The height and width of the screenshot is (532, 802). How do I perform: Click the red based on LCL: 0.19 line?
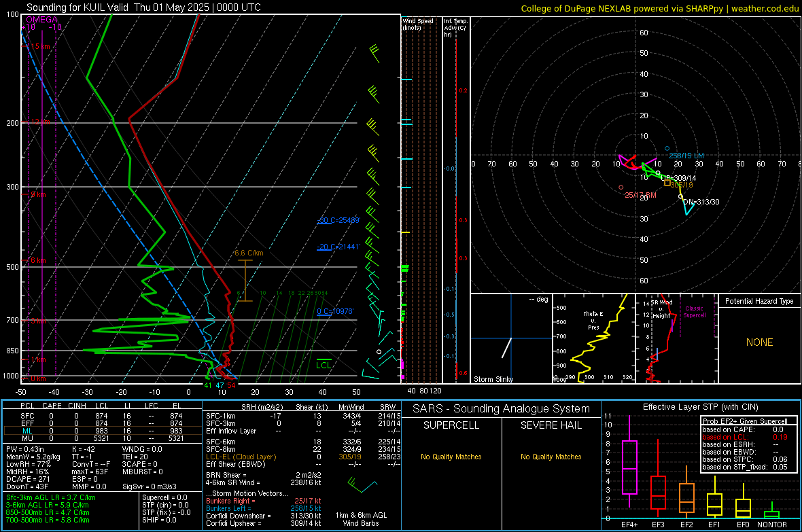(x=745, y=437)
